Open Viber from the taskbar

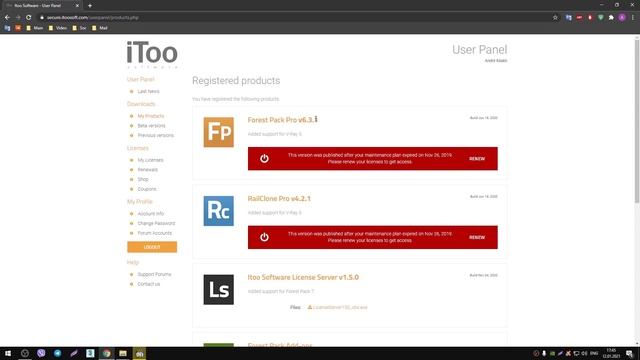(x=41, y=353)
